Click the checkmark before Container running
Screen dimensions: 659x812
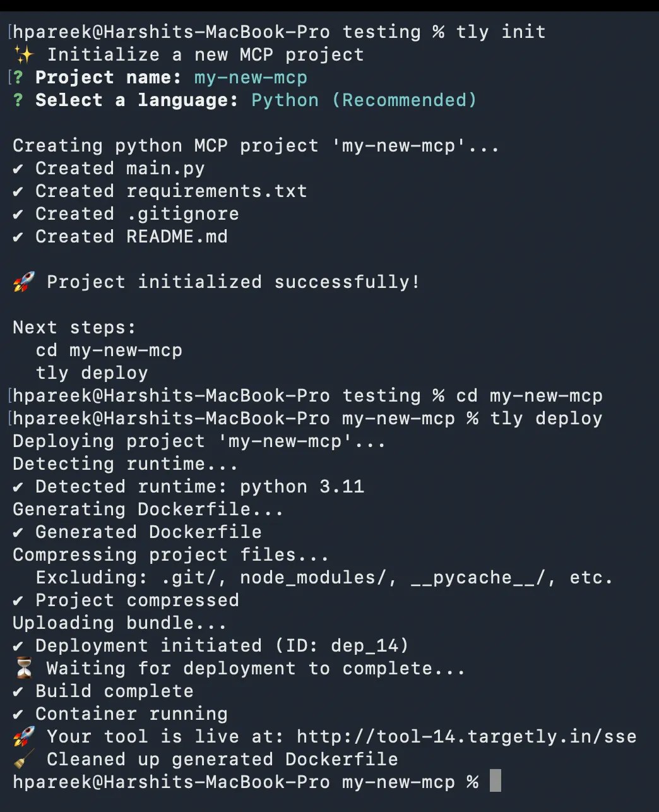point(18,714)
